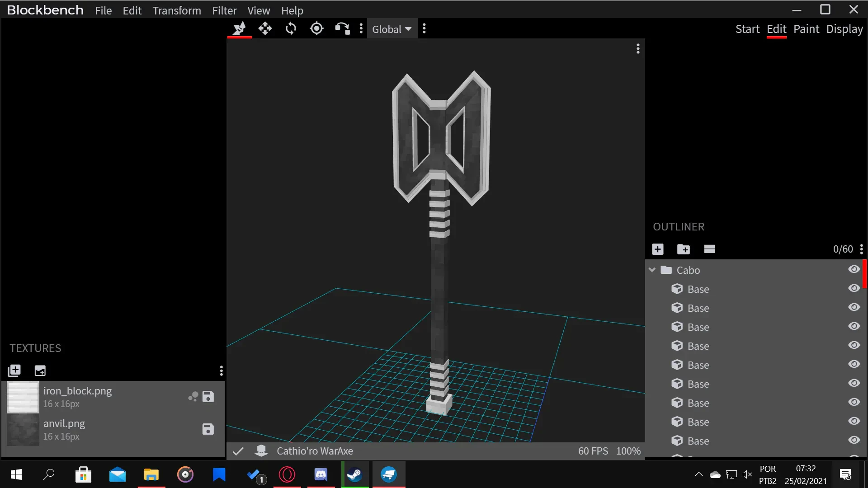
Task: Open Textures panel three-dot menu
Action: (221, 371)
